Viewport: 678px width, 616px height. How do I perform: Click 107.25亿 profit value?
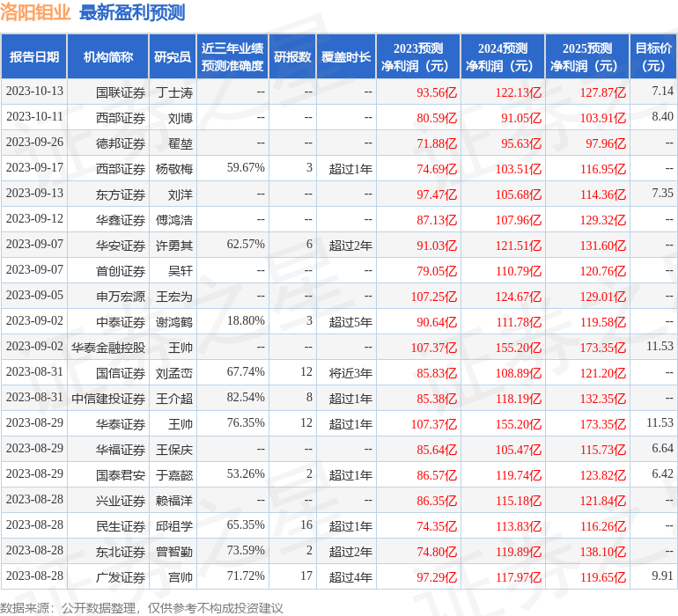[x=434, y=297]
